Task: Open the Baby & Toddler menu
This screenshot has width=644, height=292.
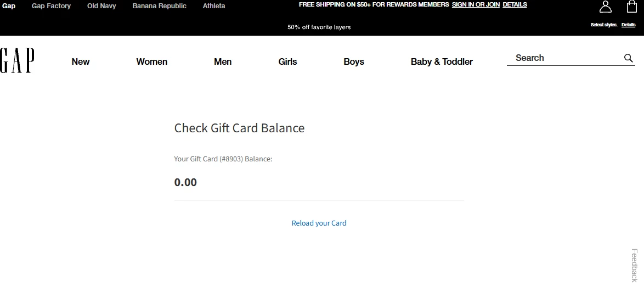Action: tap(442, 61)
